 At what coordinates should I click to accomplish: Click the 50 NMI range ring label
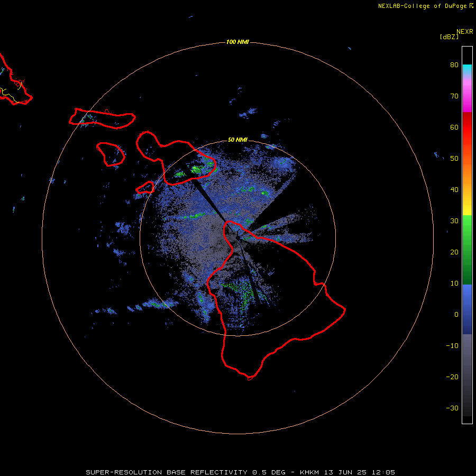point(237,140)
